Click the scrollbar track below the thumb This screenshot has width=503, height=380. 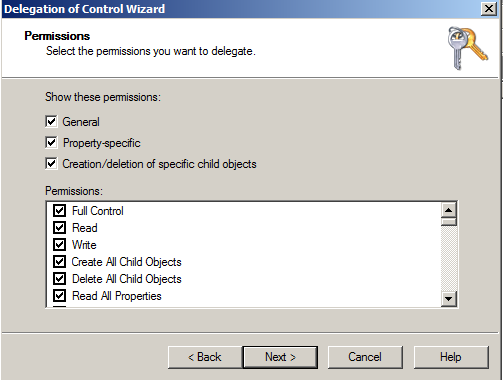point(449,259)
